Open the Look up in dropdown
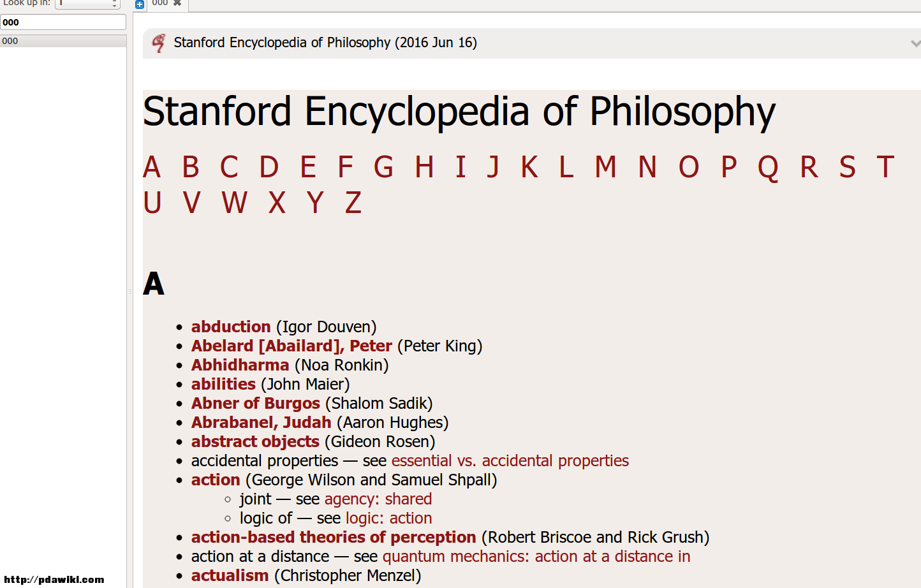 pos(88,4)
